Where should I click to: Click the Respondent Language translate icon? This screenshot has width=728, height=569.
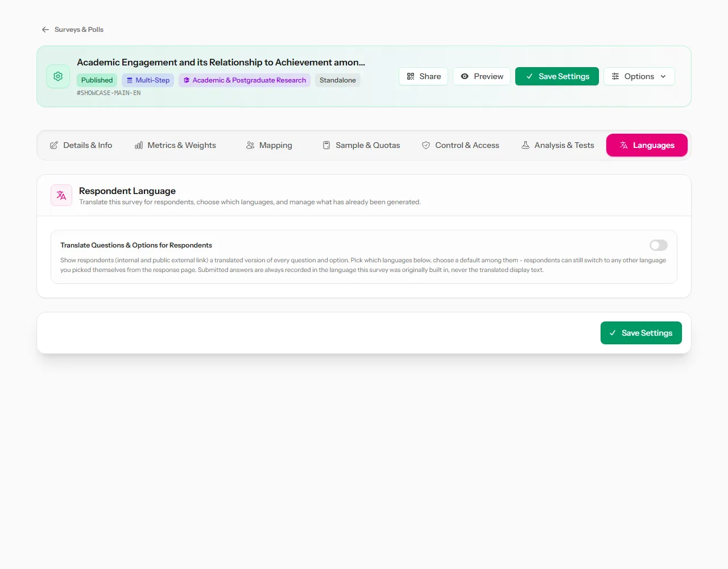click(61, 195)
